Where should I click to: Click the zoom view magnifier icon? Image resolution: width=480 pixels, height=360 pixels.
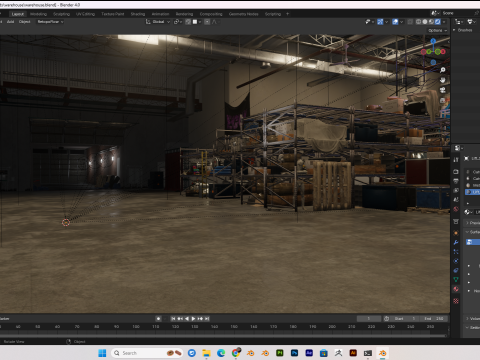[x=442, y=70]
